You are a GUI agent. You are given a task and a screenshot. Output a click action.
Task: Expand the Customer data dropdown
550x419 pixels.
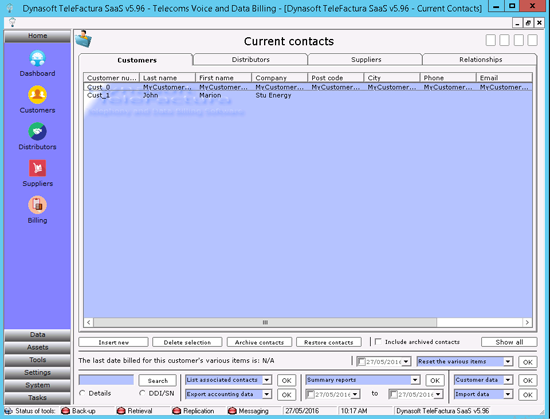508,380
